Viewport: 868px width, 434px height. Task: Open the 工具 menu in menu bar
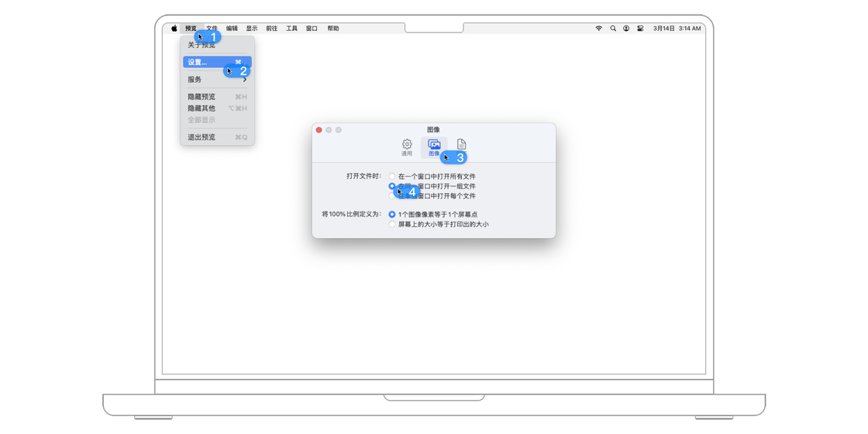[x=291, y=29]
